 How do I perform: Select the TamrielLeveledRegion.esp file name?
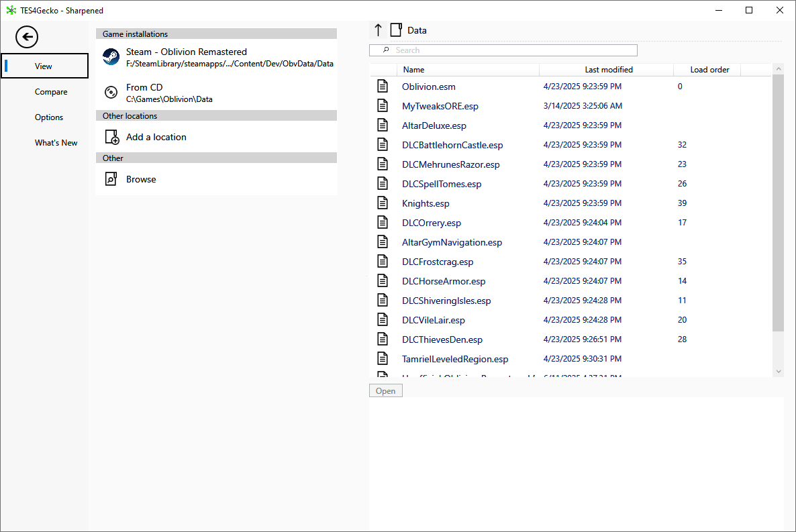pos(455,359)
